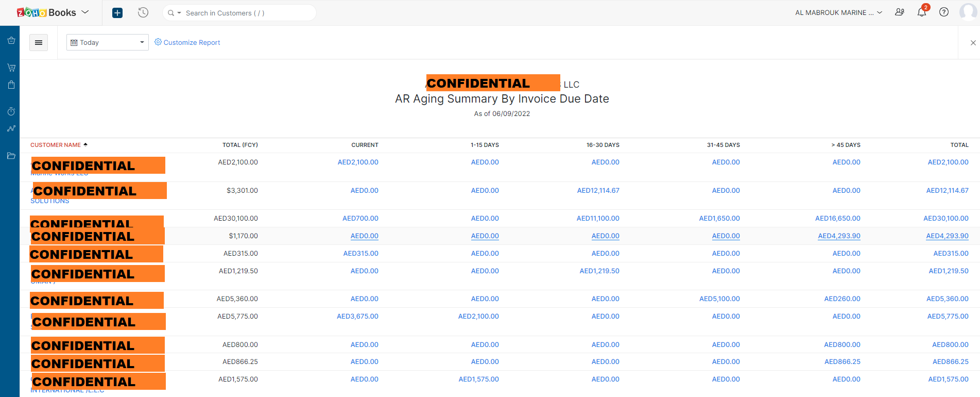Open Time Tracking stopwatch sidebar icon
The width and height of the screenshot is (980, 397).
[x=11, y=111]
